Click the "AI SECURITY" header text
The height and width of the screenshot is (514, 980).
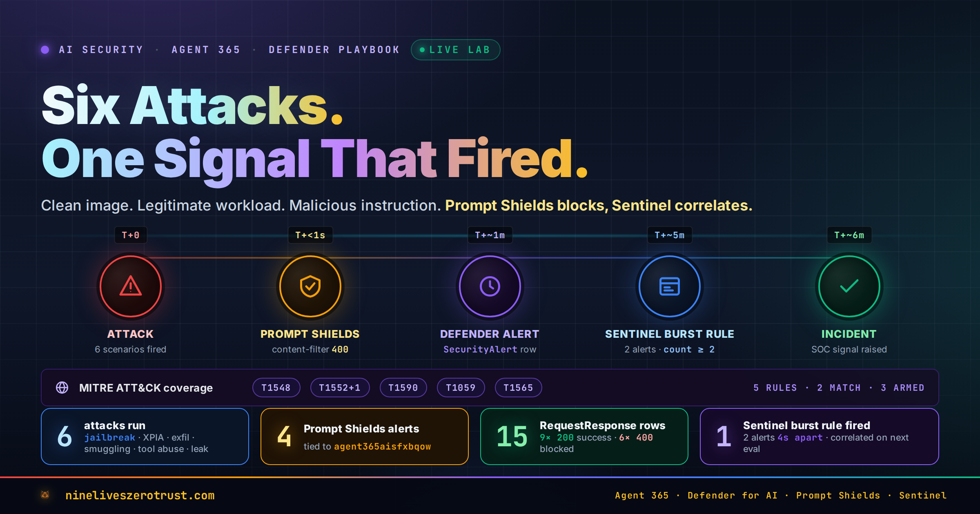[x=101, y=50]
